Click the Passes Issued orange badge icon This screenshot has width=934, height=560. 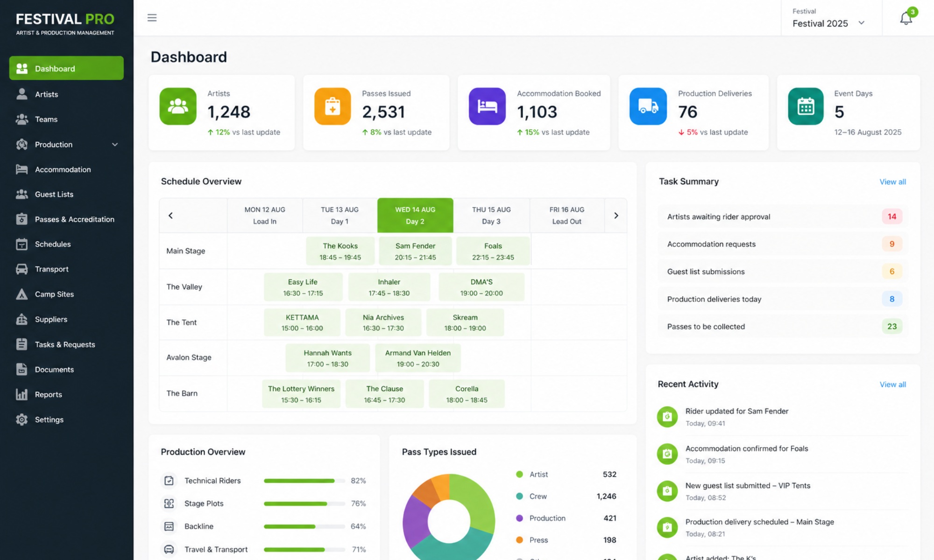[332, 106]
